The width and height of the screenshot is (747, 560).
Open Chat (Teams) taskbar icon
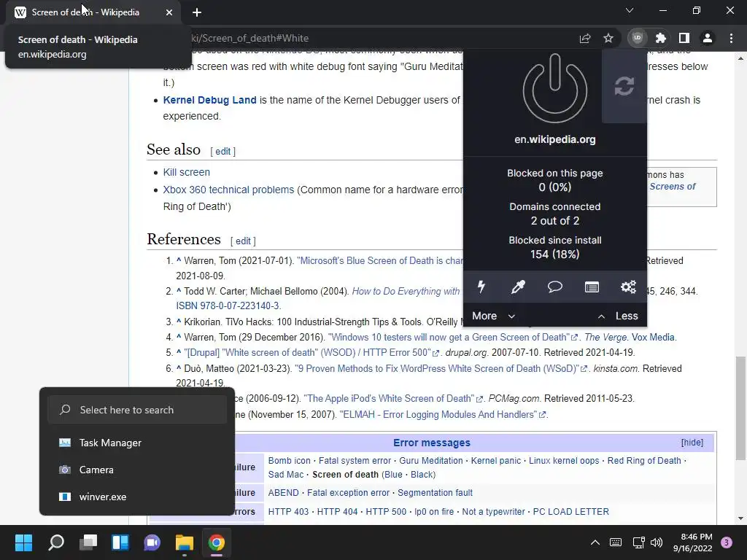point(152,542)
